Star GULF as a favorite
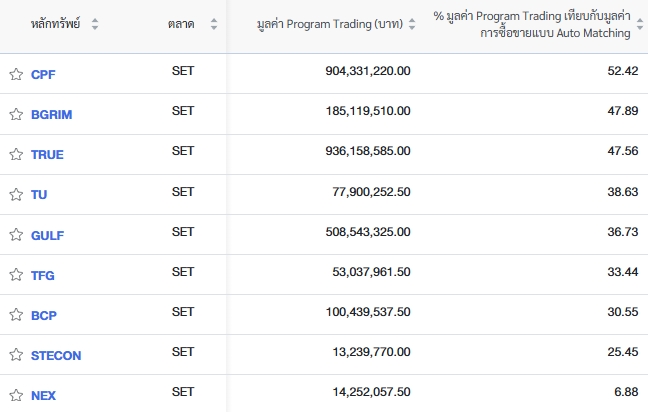The height and width of the screenshot is (412, 648). point(16,234)
